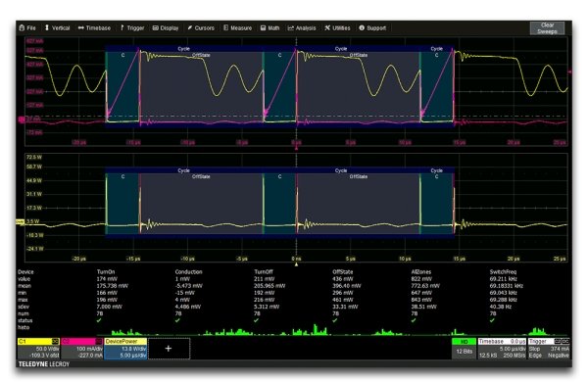Click the DevicePower zero level marker on lower grid

click(21, 222)
